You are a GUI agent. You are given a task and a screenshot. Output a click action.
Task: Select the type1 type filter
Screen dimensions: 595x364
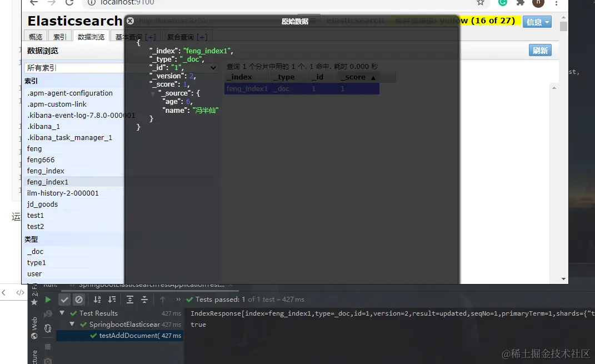click(37, 262)
